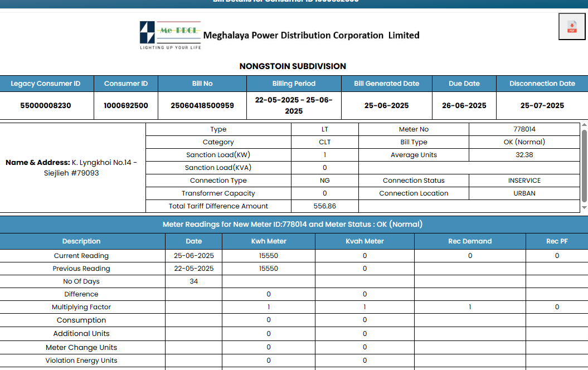Select disconnection date 25-07-2025
The image size is (588, 370).
(x=542, y=106)
